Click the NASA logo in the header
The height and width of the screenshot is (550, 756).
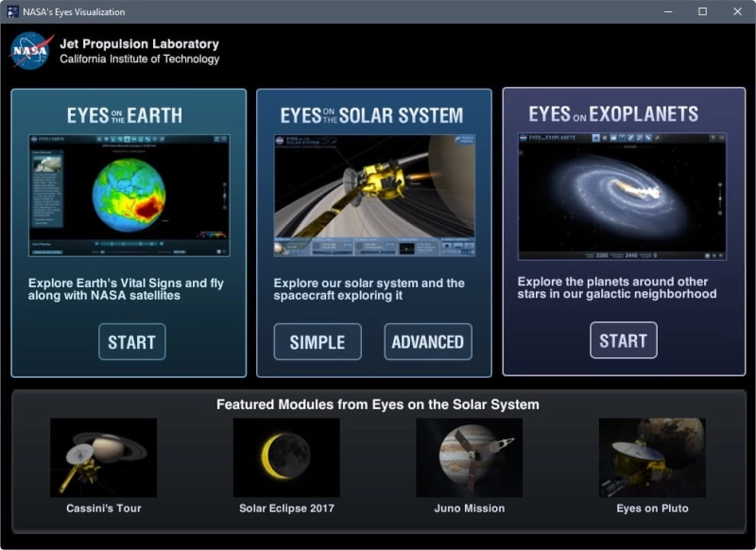click(x=31, y=51)
